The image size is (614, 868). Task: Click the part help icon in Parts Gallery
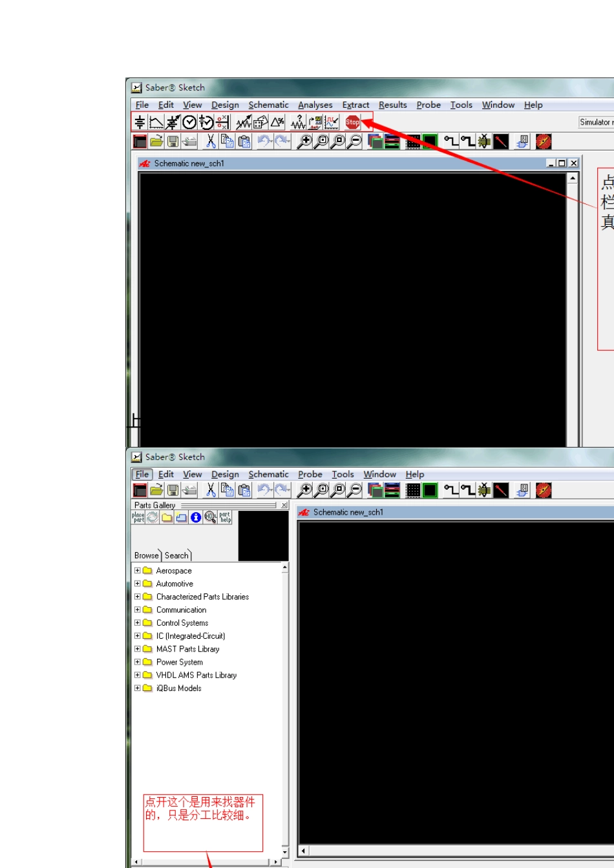(x=225, y=517)
